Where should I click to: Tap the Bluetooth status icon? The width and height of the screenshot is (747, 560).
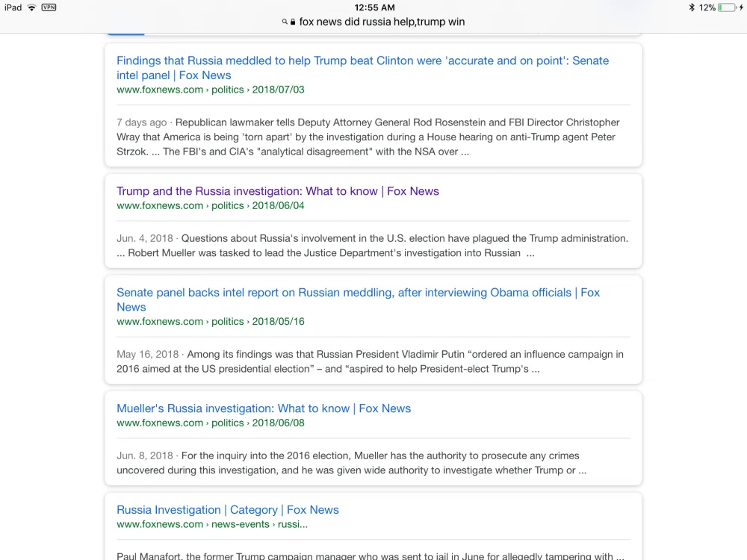692,7
